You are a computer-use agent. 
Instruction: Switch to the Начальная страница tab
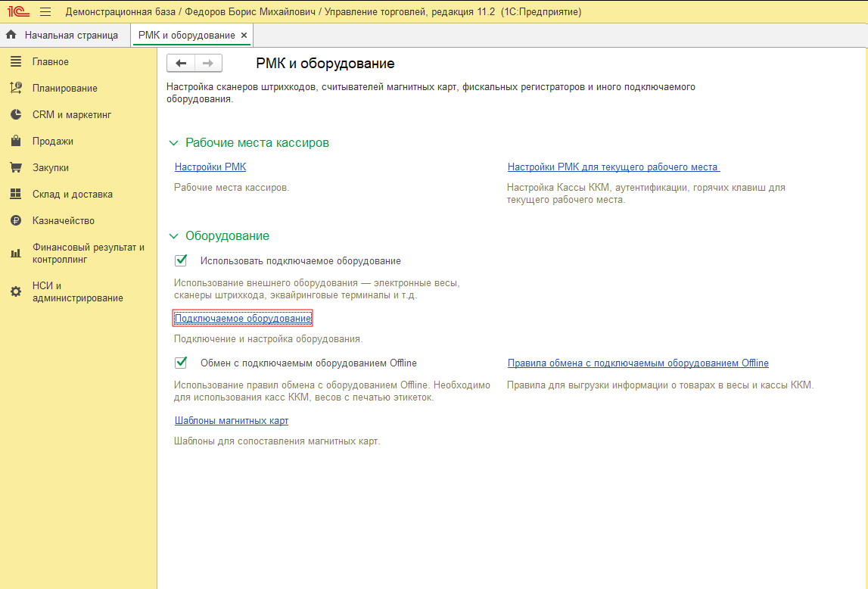pos(61,35)
